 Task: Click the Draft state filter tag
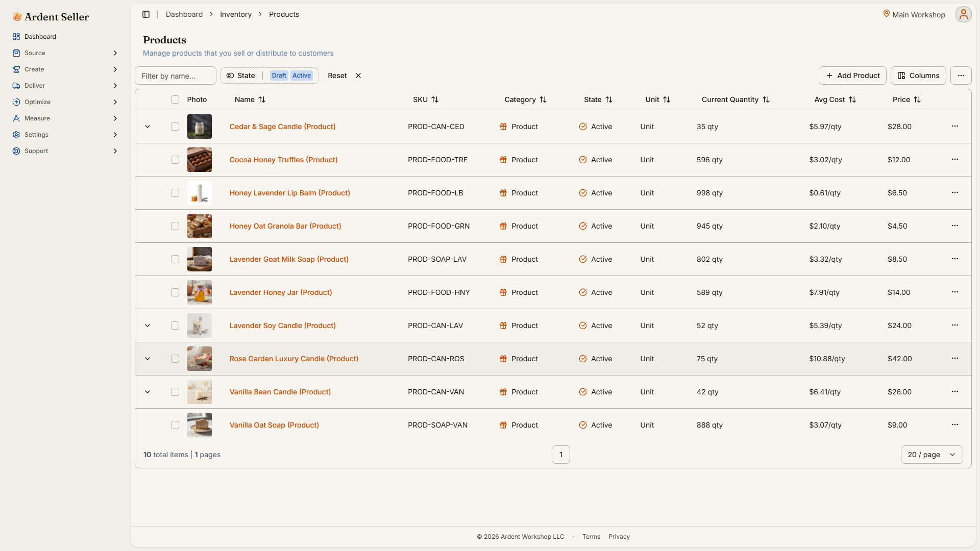279,76
